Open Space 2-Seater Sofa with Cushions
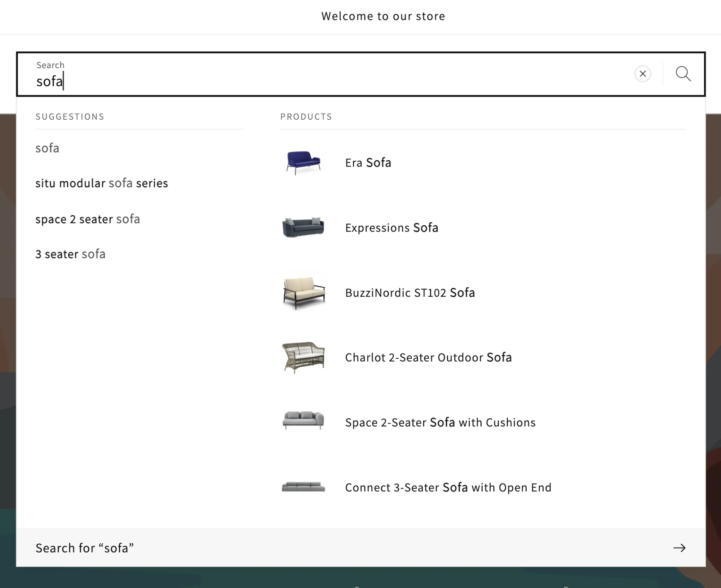 coord(440,422)
